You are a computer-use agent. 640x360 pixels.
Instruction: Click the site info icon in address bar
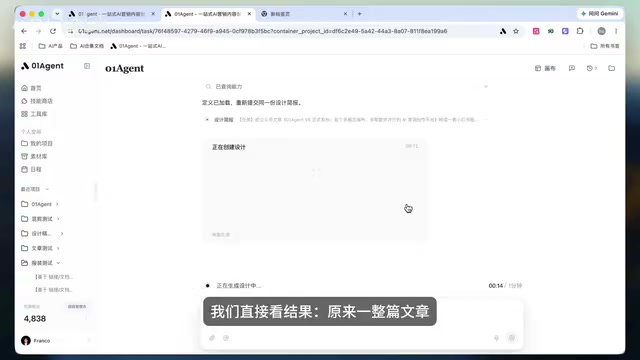click(x=71, y=31)
